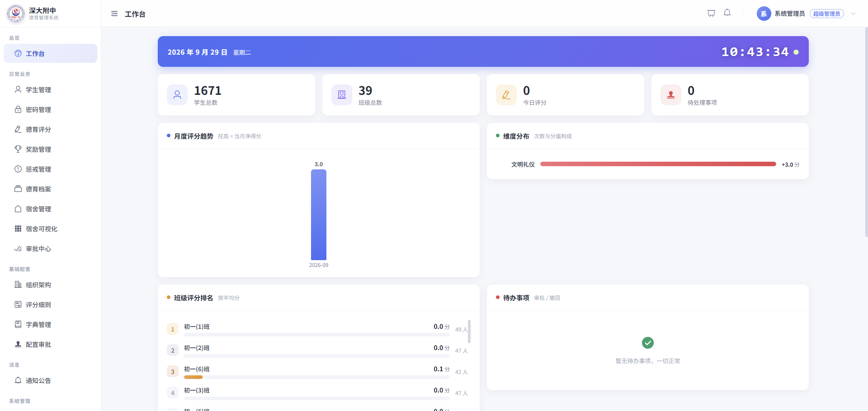Open 字典管理 in the sidebar
Viewport: 868px width, 411px height.
tap(50, 324)
